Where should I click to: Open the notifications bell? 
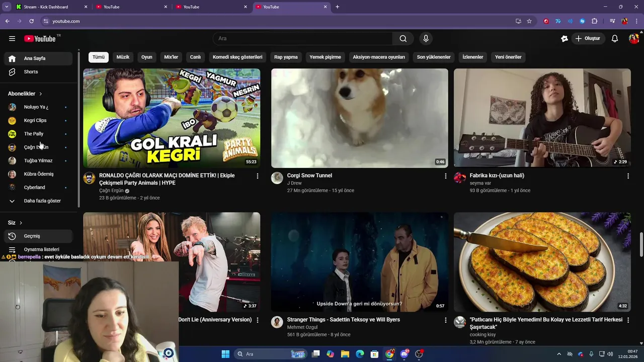point(615,39)
